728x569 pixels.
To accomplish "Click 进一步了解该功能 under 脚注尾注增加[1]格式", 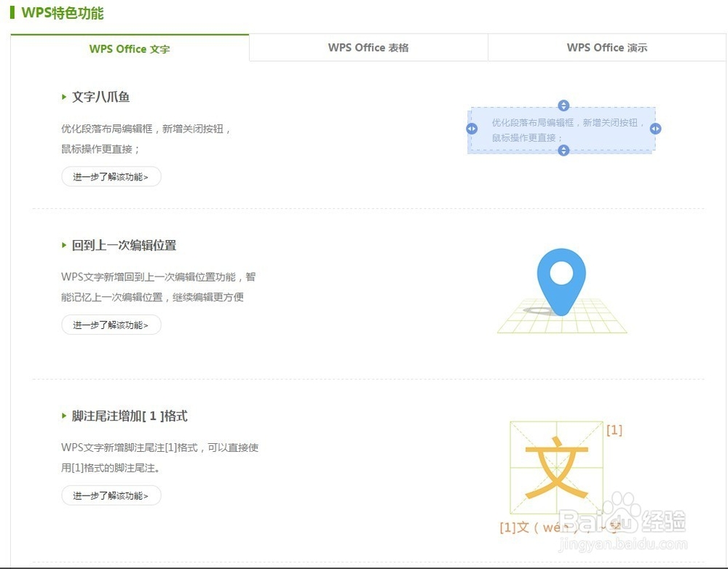I will pyautogui.click(x=111, y=496).
